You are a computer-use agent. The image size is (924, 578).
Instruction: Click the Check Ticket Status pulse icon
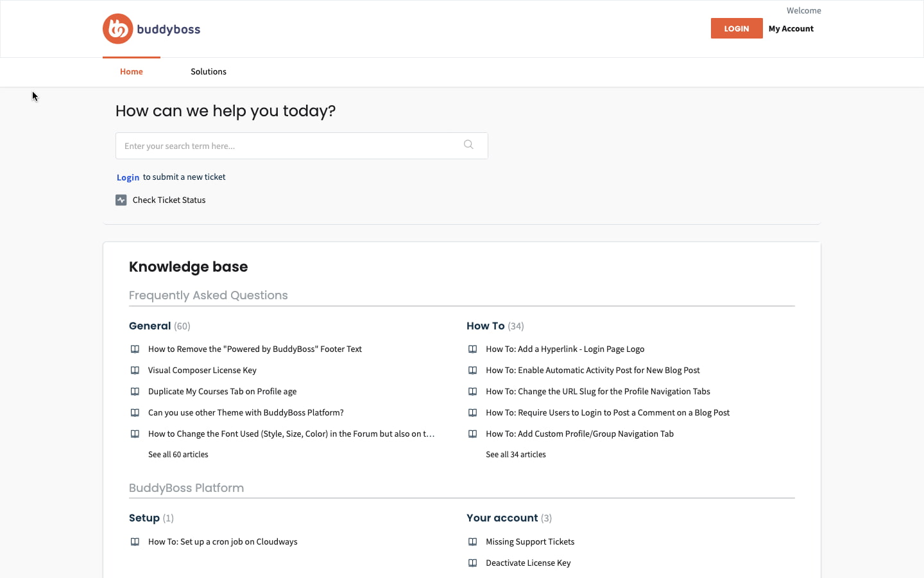(121, 200)
